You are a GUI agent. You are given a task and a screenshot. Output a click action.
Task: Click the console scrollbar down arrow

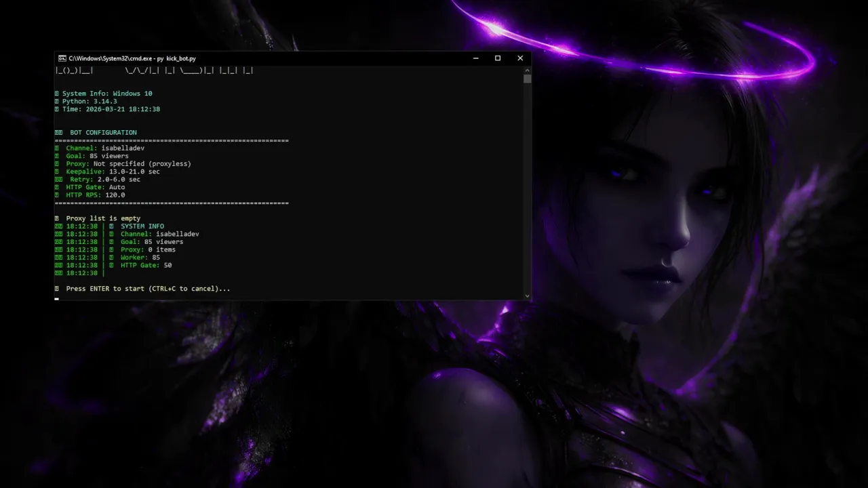point(528,296)
